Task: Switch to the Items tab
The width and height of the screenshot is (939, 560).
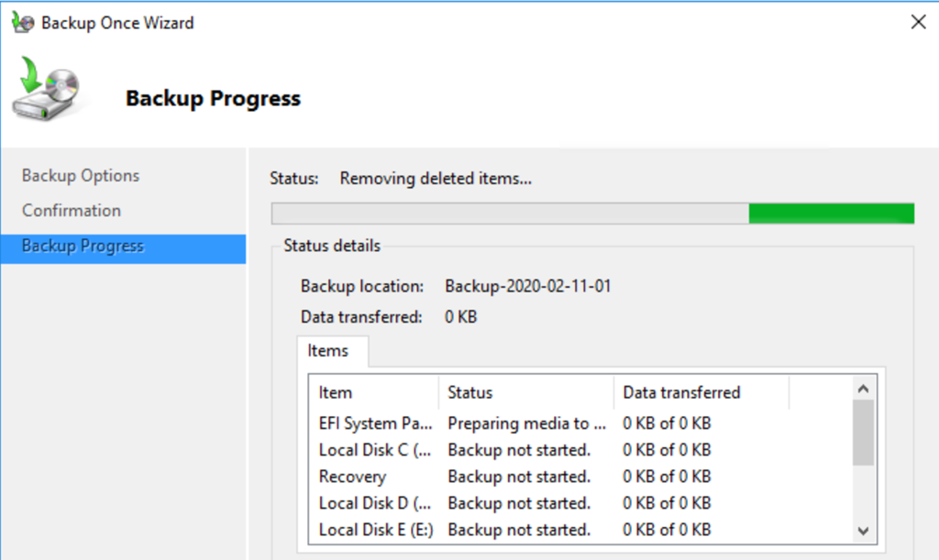Action: click(328, 351)
